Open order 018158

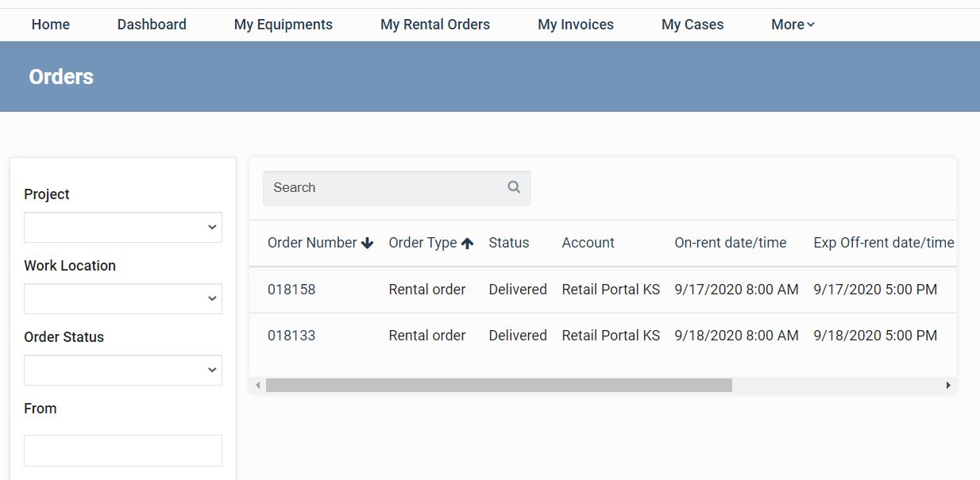coord(291,290)
